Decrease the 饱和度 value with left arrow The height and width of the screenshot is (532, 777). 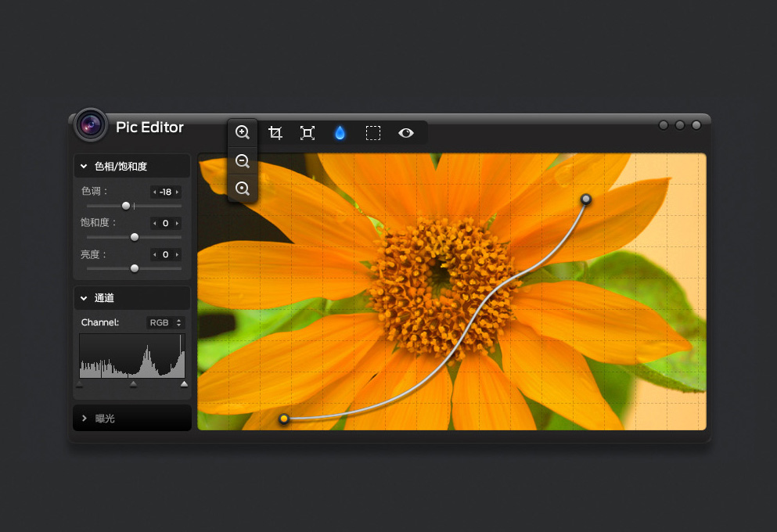click(x=154, y=223)
